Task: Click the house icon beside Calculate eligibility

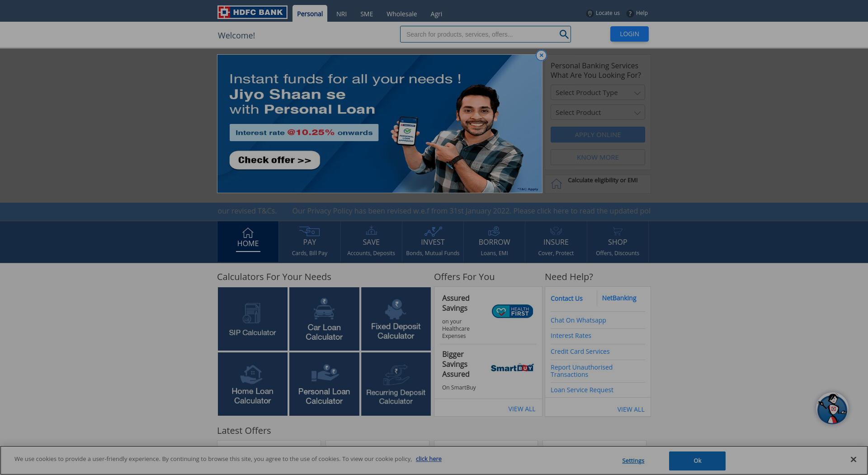Action: pos(557,184)
